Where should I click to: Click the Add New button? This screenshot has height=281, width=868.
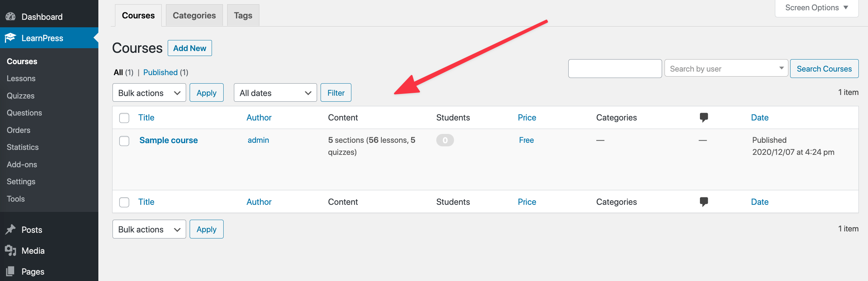coord(190,48)
